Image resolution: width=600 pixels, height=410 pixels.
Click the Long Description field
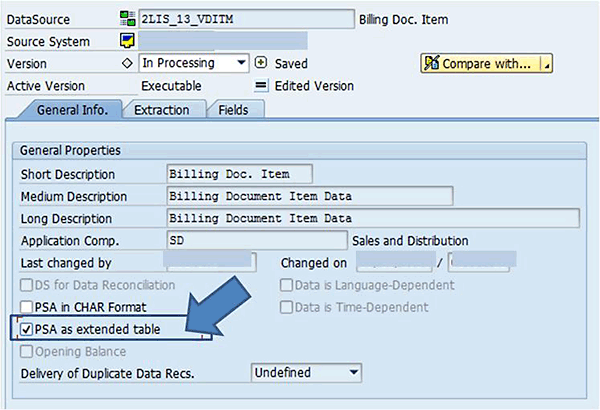coord(373,218)
